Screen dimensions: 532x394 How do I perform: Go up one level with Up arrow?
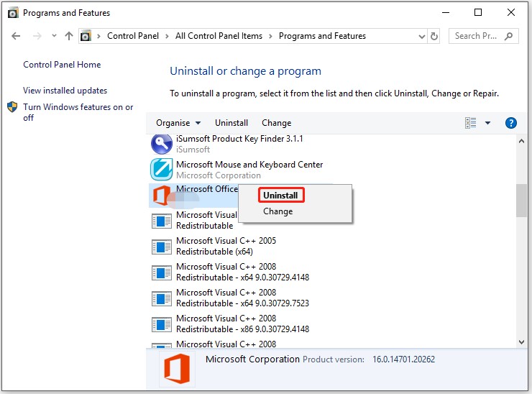[x=69, y=36]
